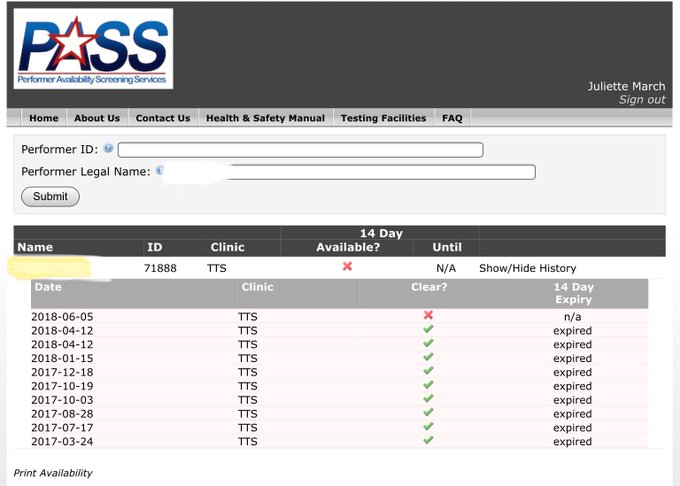Click the green check in the 2017-10-03 row
Screen dimensions: 680x486
point(428,398)
